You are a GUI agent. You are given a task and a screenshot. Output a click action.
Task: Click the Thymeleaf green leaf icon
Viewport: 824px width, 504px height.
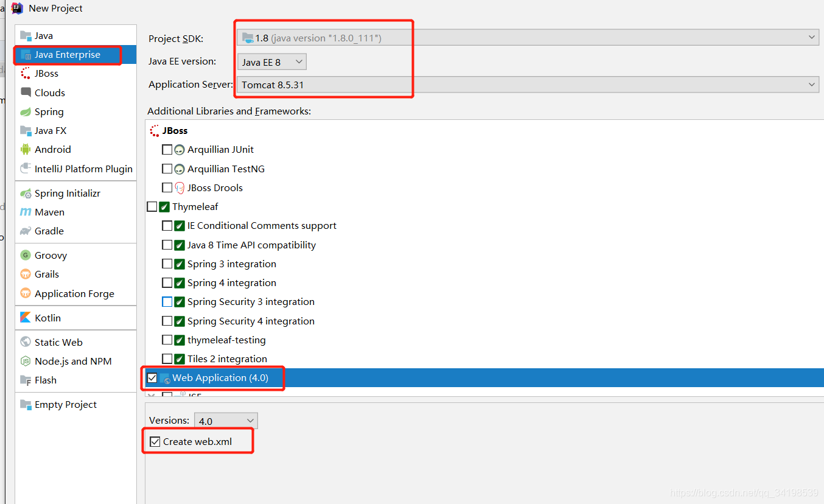[x=164, y=207]
